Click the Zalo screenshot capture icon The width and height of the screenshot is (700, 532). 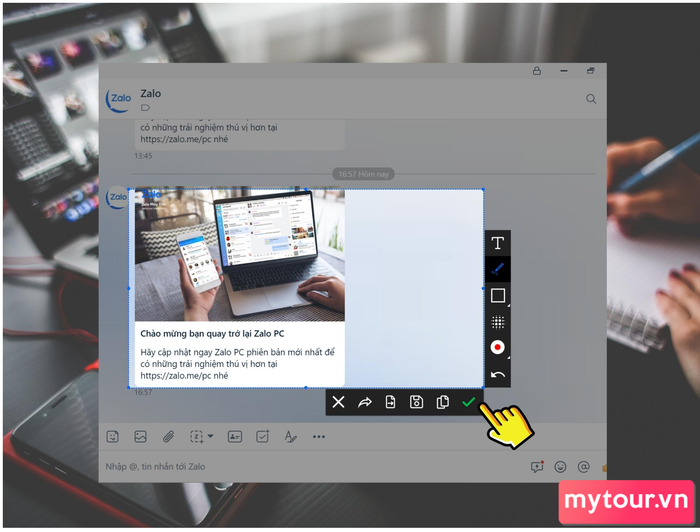pos(196,436)
